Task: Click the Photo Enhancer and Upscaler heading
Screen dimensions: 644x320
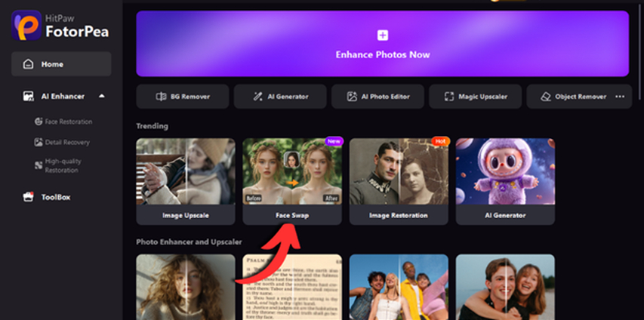Action: 189,242
